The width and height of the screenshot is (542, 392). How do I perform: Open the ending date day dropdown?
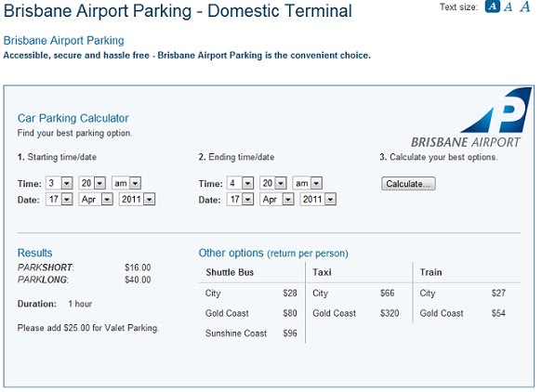(240, 200)
